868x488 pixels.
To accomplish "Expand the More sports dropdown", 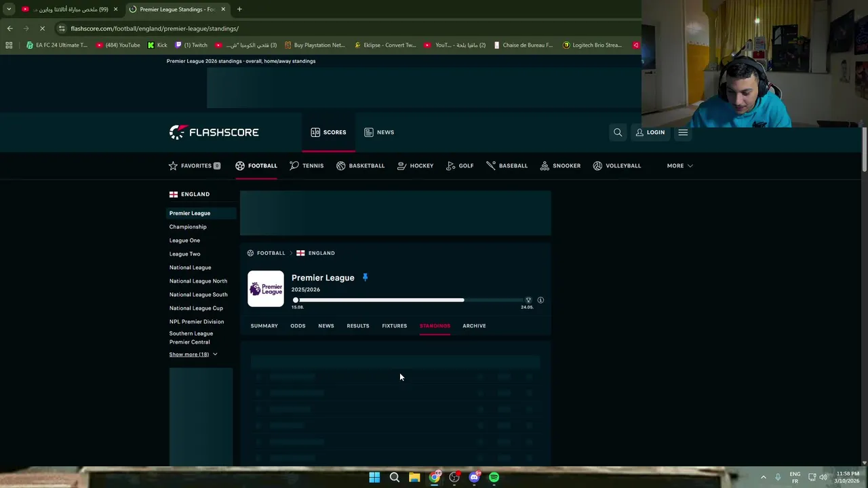I will tap(679, 165).
